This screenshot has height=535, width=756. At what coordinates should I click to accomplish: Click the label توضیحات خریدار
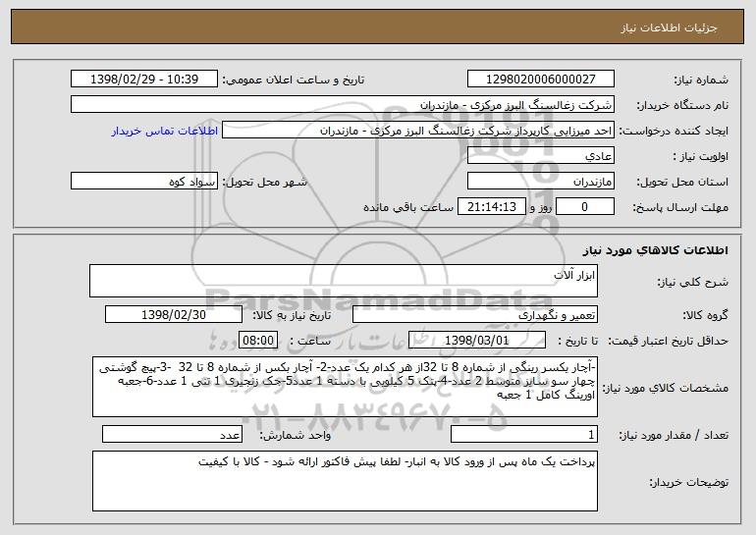click(688, 482)
